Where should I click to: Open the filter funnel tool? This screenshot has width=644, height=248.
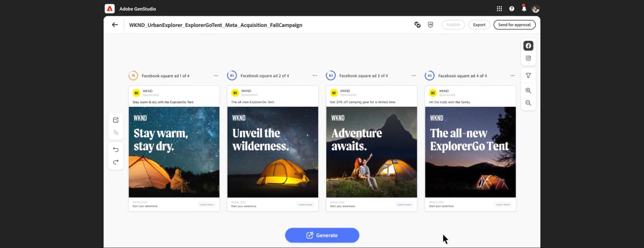[x=528, y=76]
